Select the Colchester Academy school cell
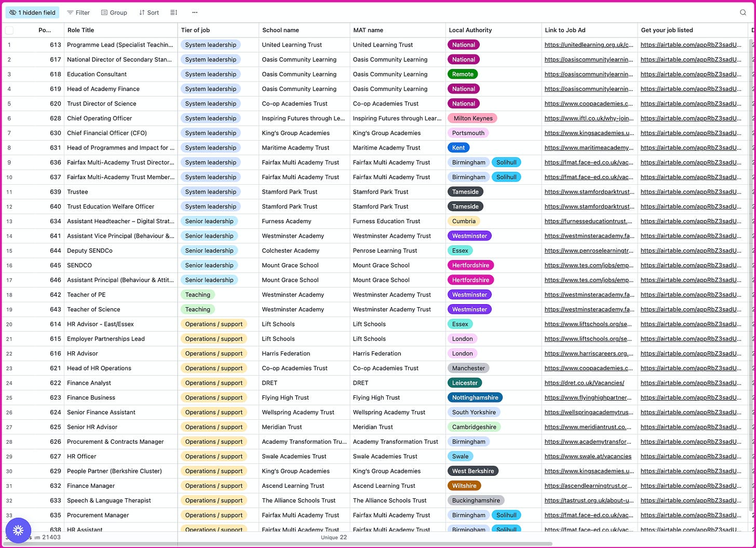Screen dimensions: 756x548 coord(304,251)
